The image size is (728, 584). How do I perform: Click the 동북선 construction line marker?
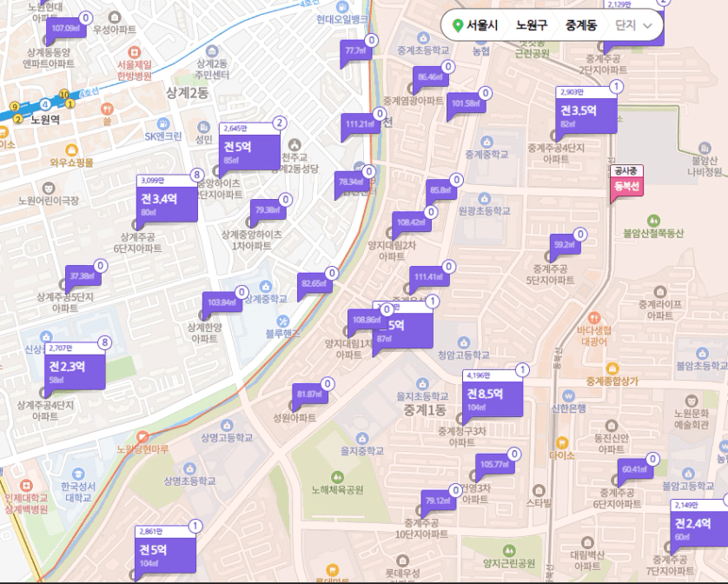(626, 185)
